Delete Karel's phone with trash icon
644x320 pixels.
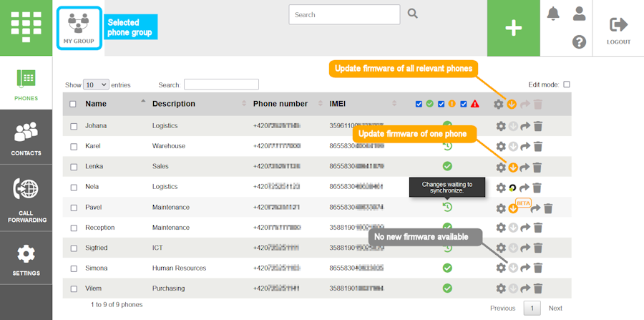coord(538,146)
